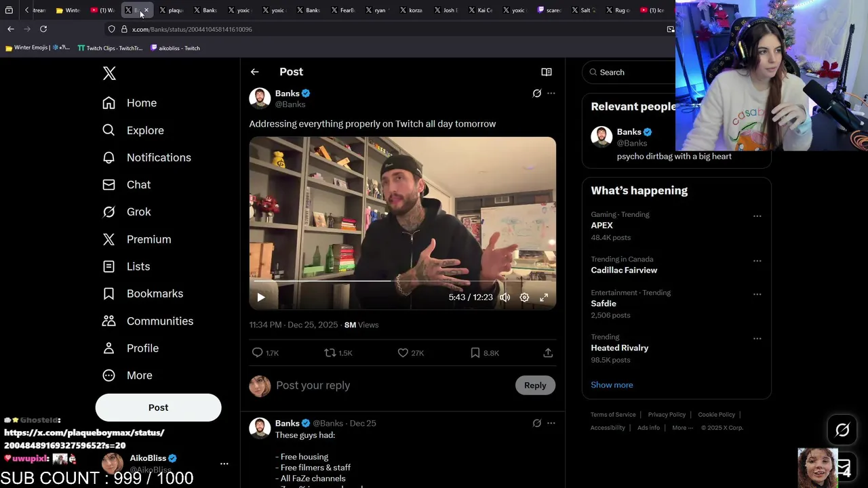Click Grok icon on Dec 25 reply
The image size is (868, 488).
click(x=537, y=423)
